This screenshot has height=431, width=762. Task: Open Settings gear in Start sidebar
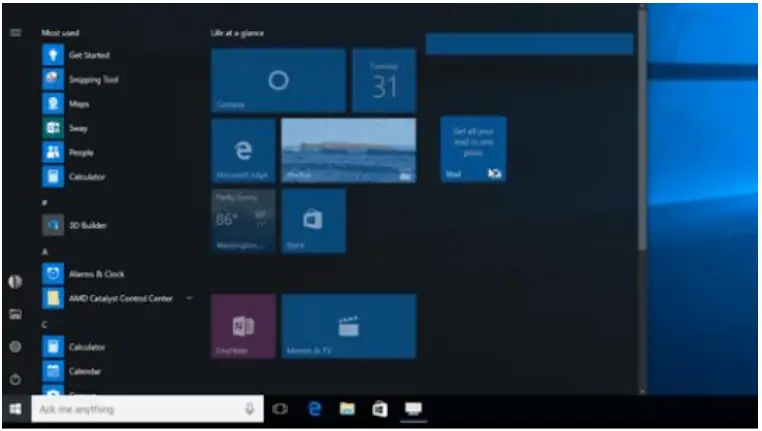(x=16, y=346)
